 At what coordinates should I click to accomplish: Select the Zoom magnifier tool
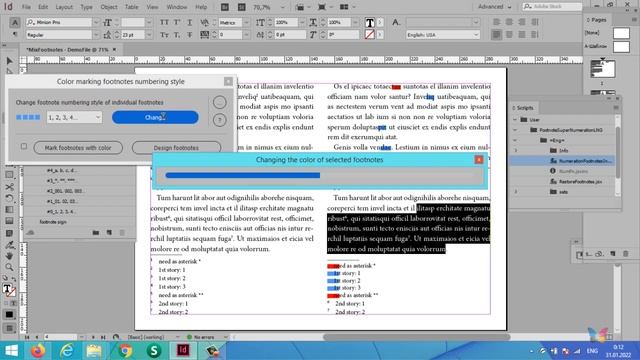tap(9, 267)
